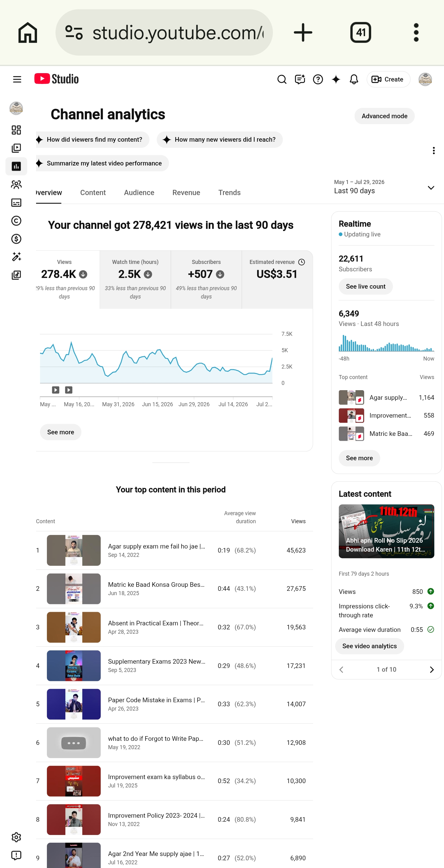Open 'Agar supply exam me fail' video thumbnail
The width and height of the screenshot is (444, 868).
pos(74,550)
